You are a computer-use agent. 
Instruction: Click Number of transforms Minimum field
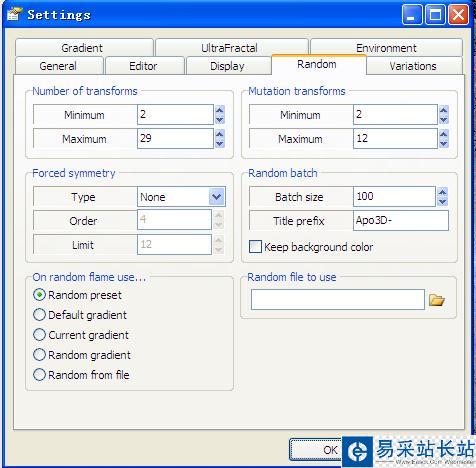pyautogui.click(x=175, y=115)
